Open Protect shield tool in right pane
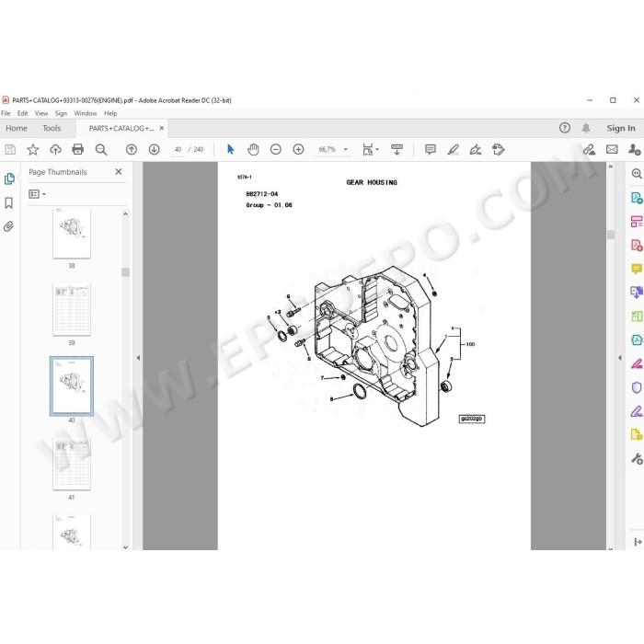Viewport: 644px width, 644px height. (637, 387)
